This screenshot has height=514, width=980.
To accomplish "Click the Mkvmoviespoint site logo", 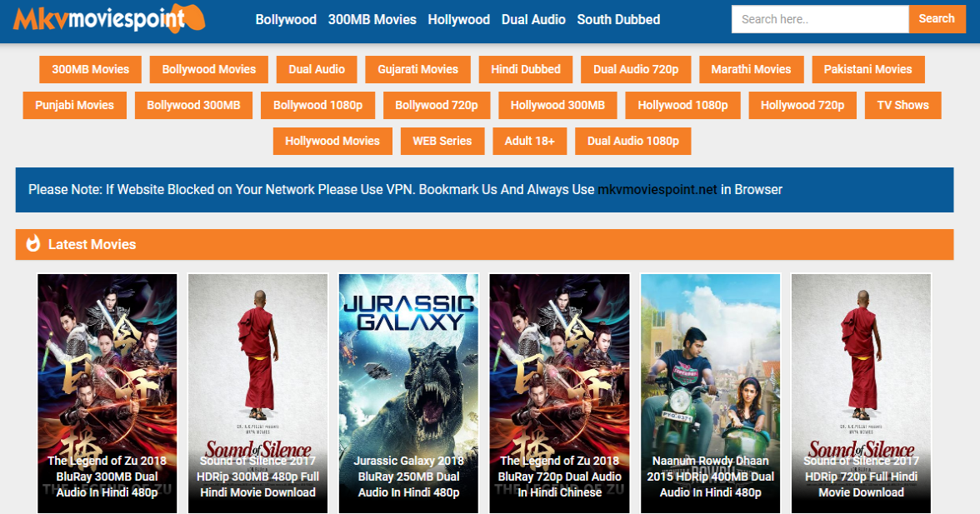I will tap(108, 18).
